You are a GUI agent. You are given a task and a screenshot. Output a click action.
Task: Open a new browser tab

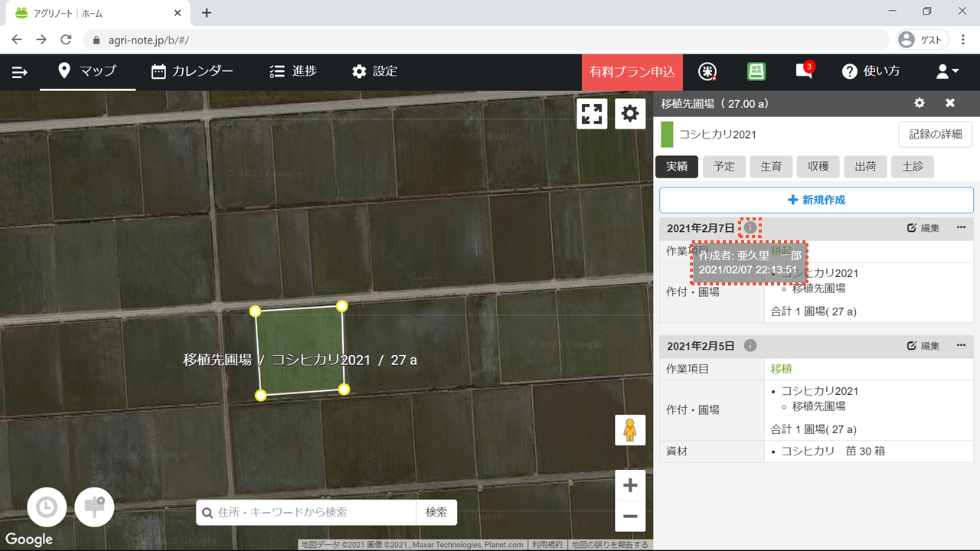coord(207,12)
